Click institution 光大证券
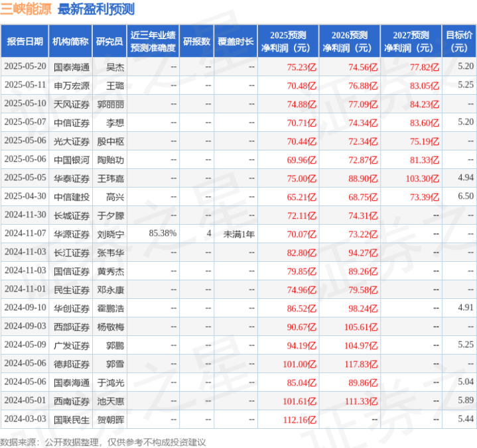The height and width of the screenshot is (448, 477). tap(72, 141)
